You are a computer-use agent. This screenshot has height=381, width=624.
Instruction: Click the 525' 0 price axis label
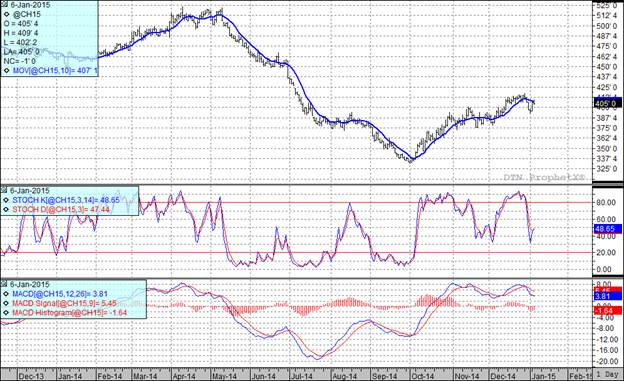coord(607,6)
